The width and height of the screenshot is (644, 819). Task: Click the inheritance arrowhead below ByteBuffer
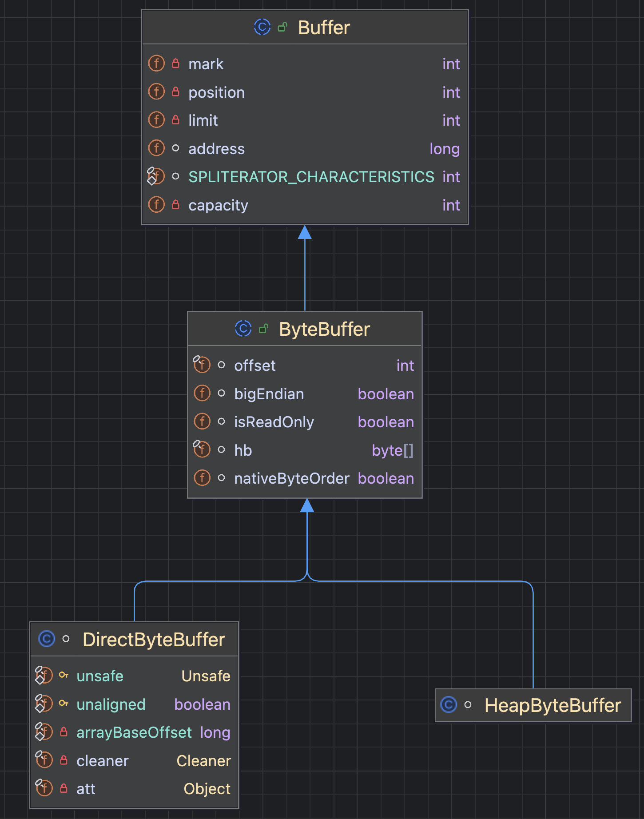[x=307, y=505]
